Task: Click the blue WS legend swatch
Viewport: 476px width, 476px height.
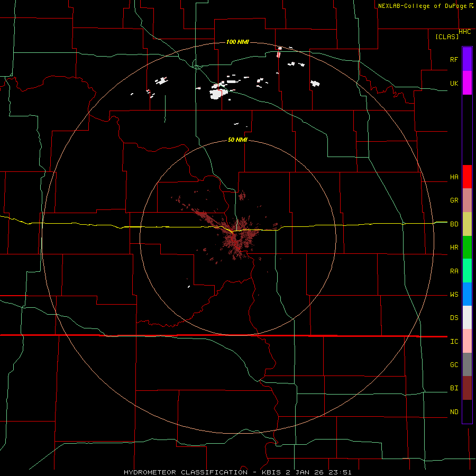Action: click(467, 294)
